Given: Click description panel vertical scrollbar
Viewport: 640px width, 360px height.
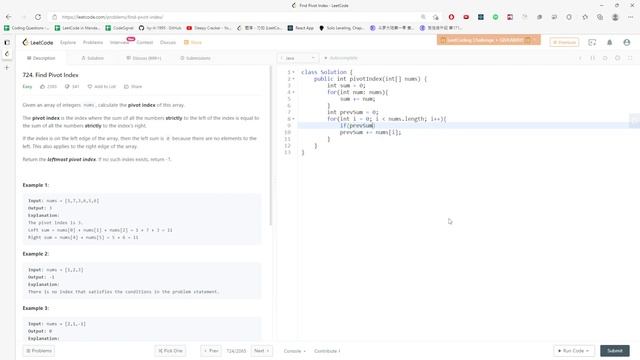Looking at the screenshot, I should [270, 146].
